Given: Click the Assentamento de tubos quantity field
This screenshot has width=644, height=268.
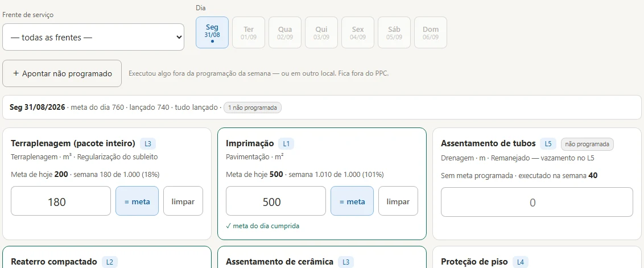Looking at the screenshot, I should coord(537,202).
